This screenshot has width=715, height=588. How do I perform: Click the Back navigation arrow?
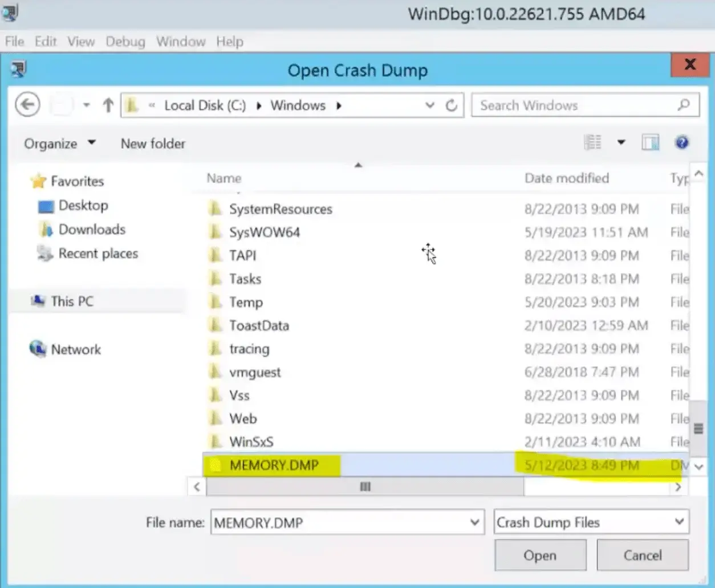(27, 105)
